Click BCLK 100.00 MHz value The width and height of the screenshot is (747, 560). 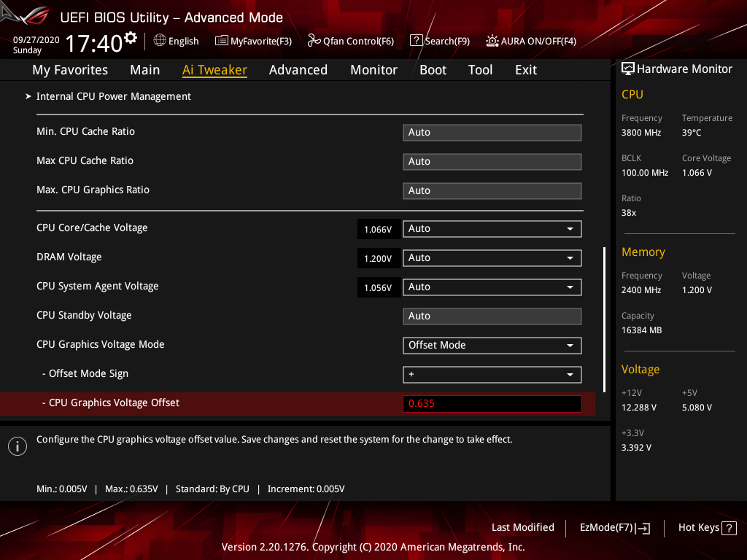click(645, 173)
